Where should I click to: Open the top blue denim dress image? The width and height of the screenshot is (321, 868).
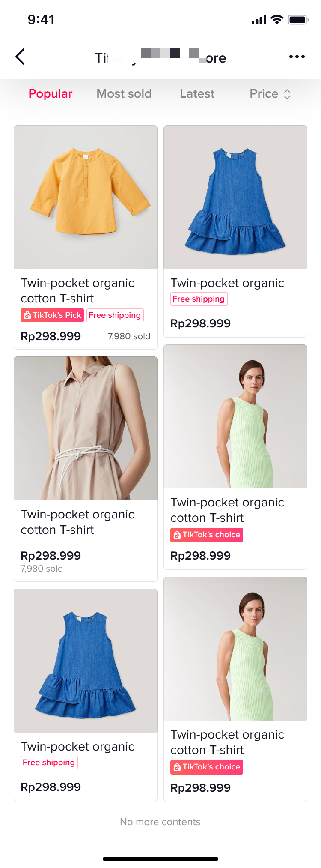235,197
